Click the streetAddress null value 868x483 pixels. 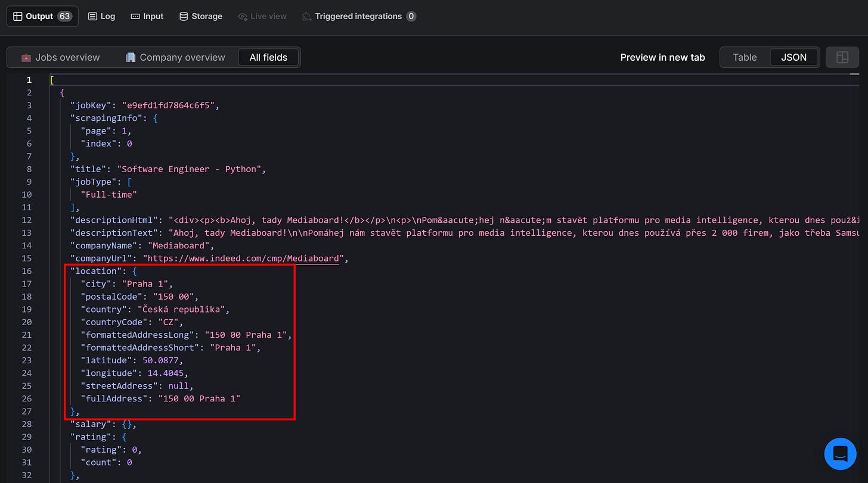(178, 386)
